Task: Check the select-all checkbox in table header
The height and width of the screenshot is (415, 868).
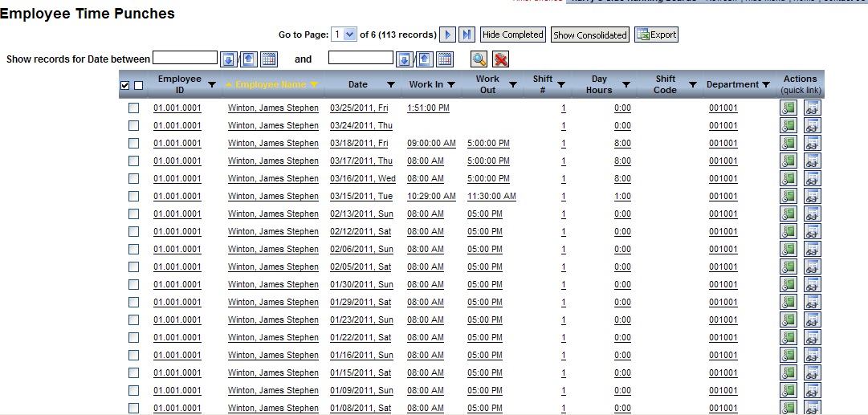Action: coord(125,85)
